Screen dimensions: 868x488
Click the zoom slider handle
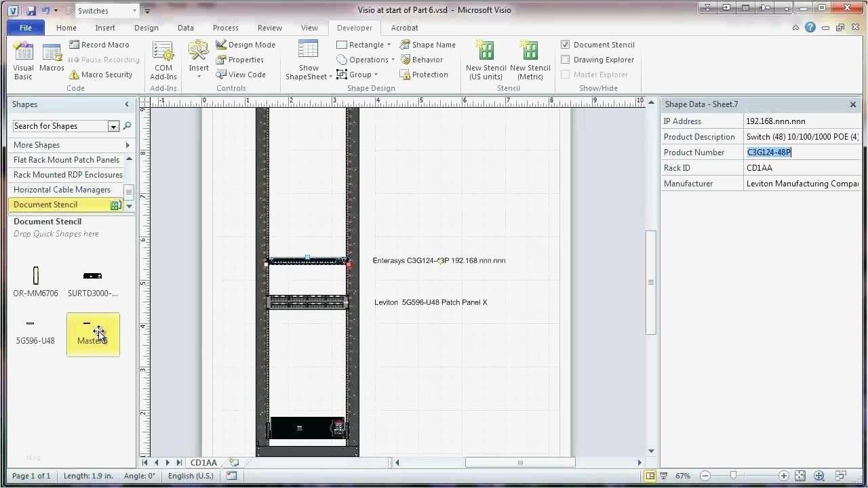(x=733, y=476)
